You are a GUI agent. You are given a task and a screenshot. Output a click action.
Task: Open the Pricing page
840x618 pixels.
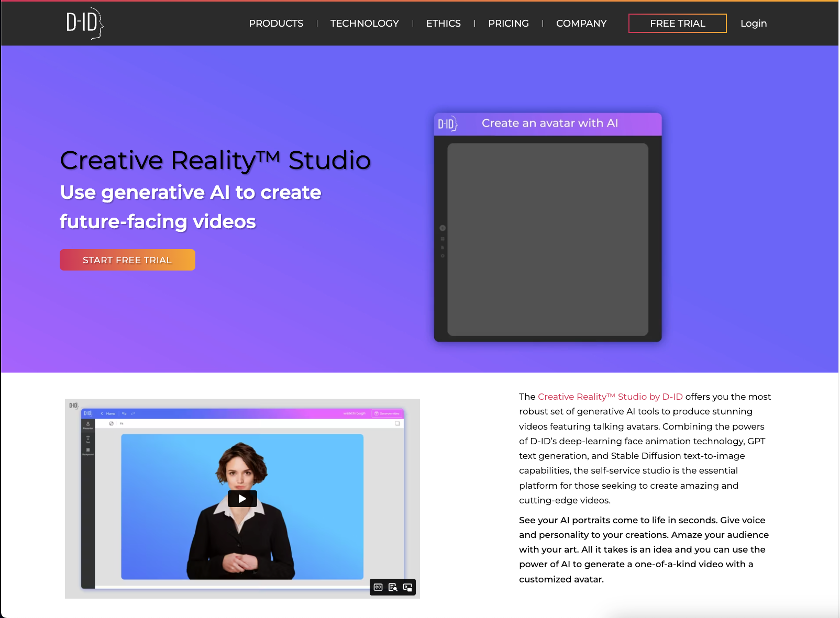[x=509, y=24]
